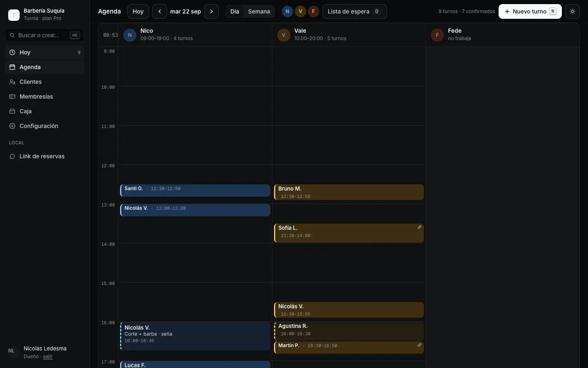The height and width of the screenshot is (368, 588).
Task: Click Vale column header avatar
Action: pos(284,35)
